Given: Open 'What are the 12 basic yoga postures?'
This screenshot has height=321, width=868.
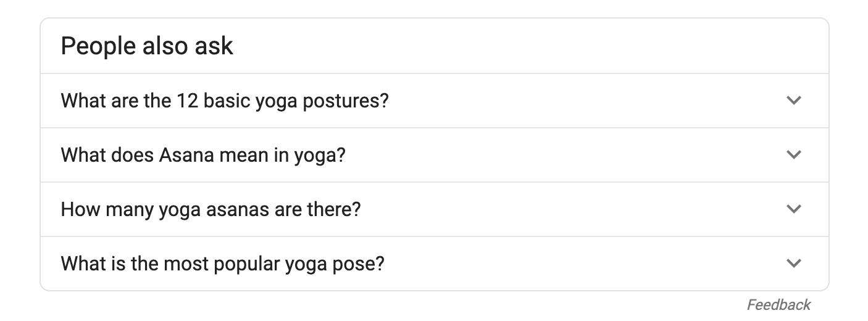Looking at the screenshot, I should pyautogui.click(x=434, y=101).
